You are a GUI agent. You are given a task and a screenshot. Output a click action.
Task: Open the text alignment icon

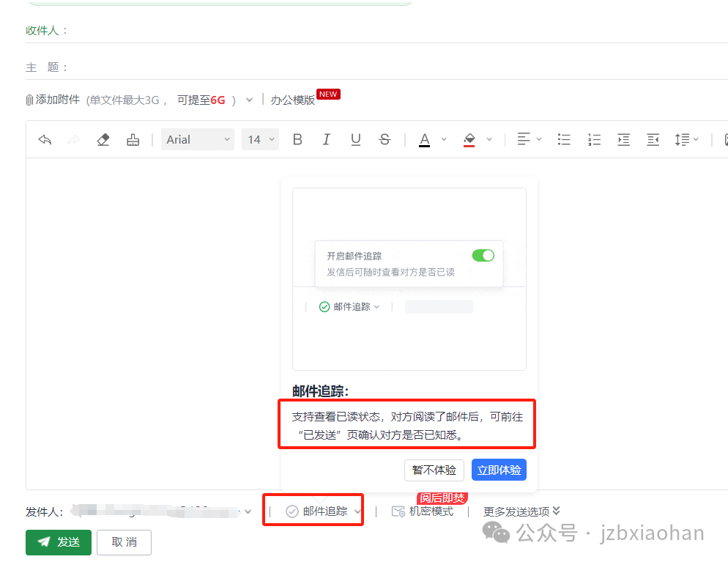coord(523,139)
